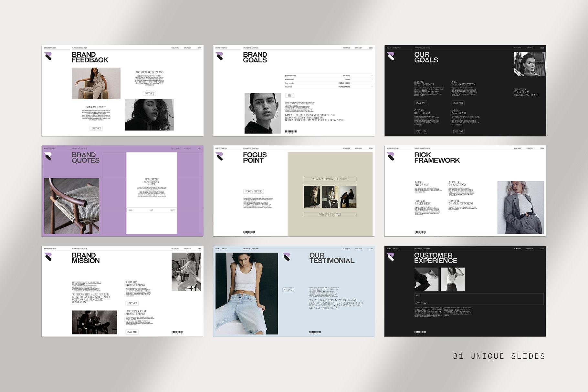Click the R logo on Brand Feedback slide
Screen dimensions: 588x392
[x=48, y=56]
